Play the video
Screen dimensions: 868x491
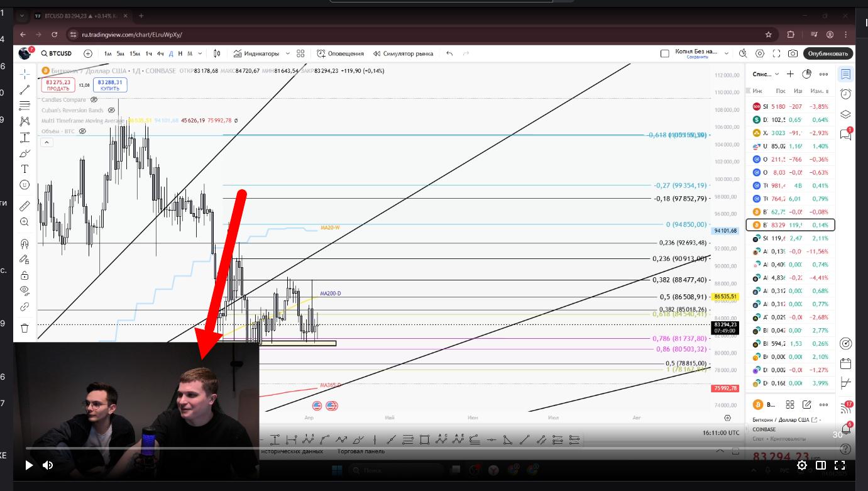coord(29,465)
